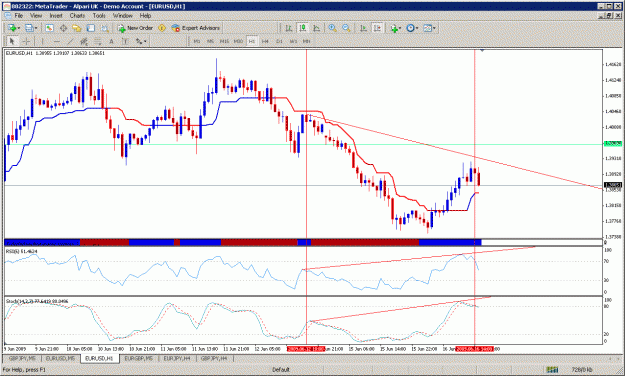Select the Trendline drawing tool
The width and height of the screenshot is (625, 376).
click(x=70, y=41)
